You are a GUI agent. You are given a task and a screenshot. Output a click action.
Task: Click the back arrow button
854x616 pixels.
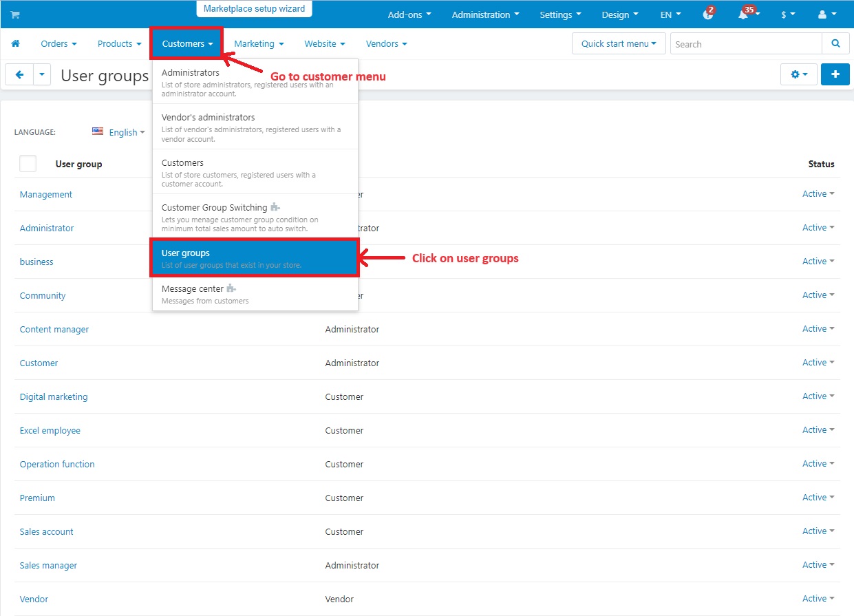point(19,75)
